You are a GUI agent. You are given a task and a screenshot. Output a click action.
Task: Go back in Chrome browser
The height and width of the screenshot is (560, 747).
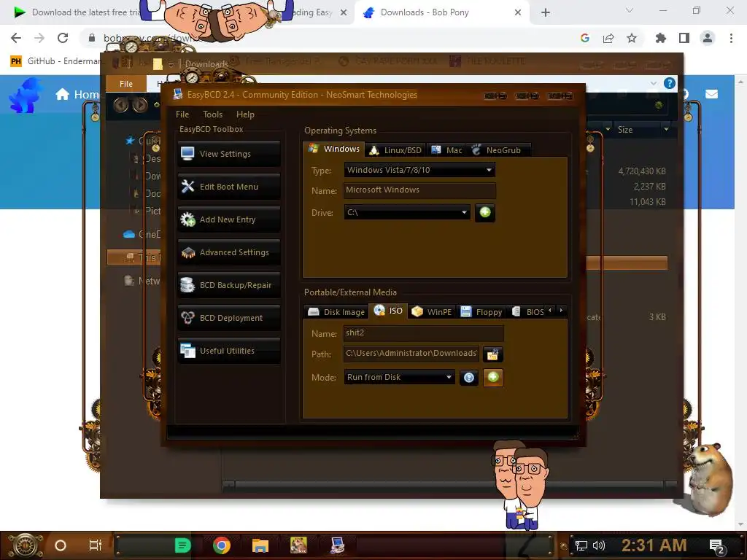16,38
